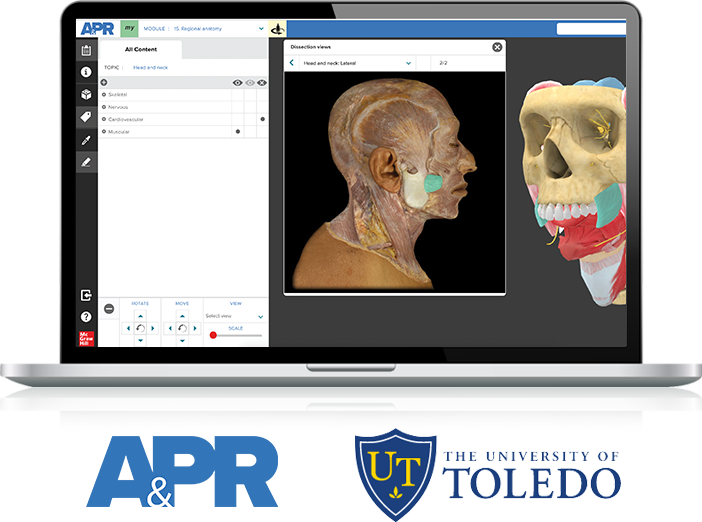This screenshot has width=702, height=522.
Task: Click the 15. Regional anatomy module text
Action: [x=197, y=29]
